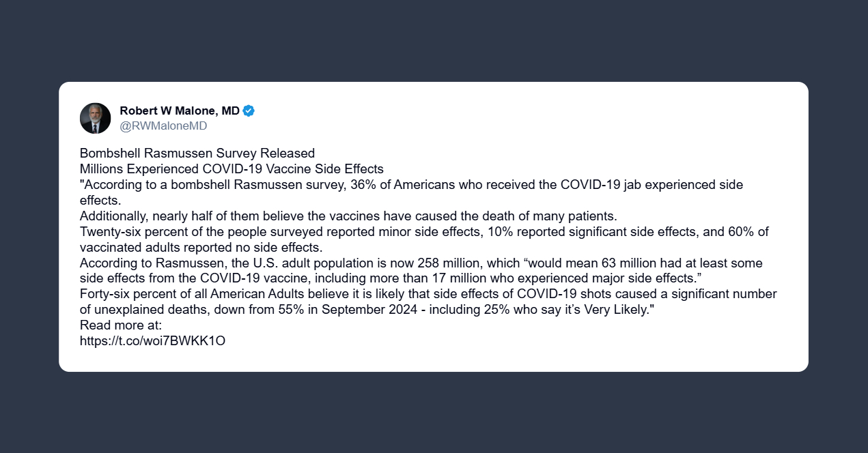
Task: Click the line starting 'Additionally, nearly half'
Action: coord(348,216)
